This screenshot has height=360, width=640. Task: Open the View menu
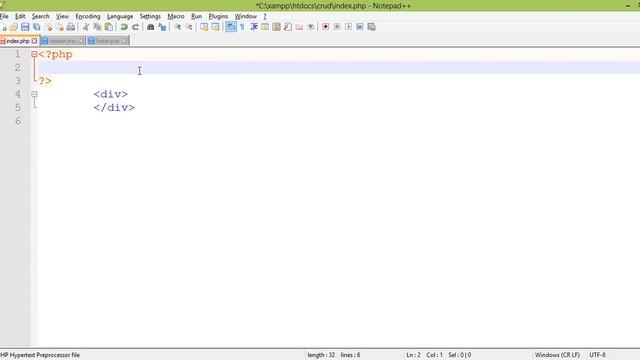click(62, 16)
